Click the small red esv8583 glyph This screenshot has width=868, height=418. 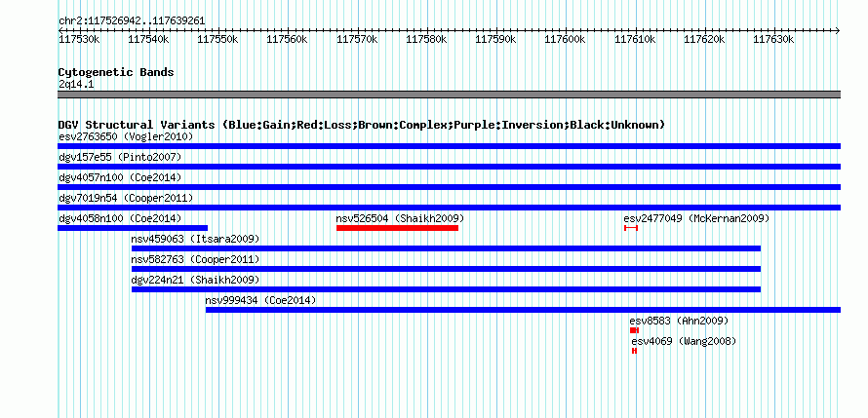(x=634, y=330)
